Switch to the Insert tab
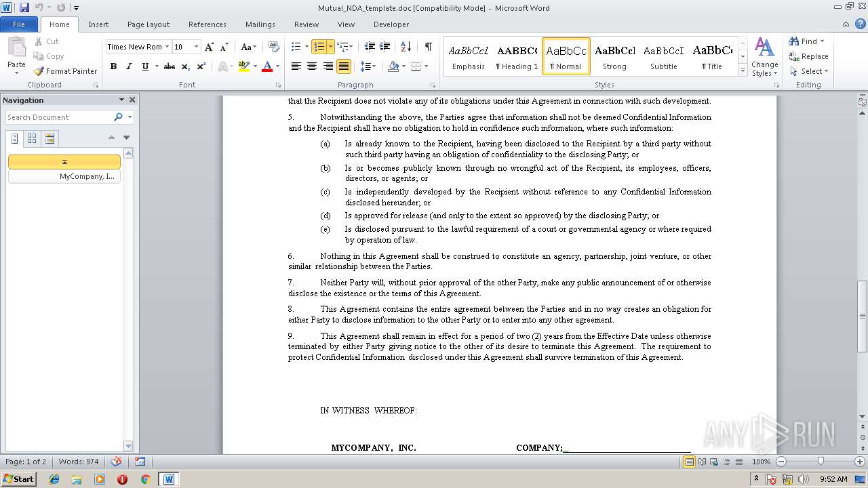This screenshot has width=868, height=488. coord(98,24)
